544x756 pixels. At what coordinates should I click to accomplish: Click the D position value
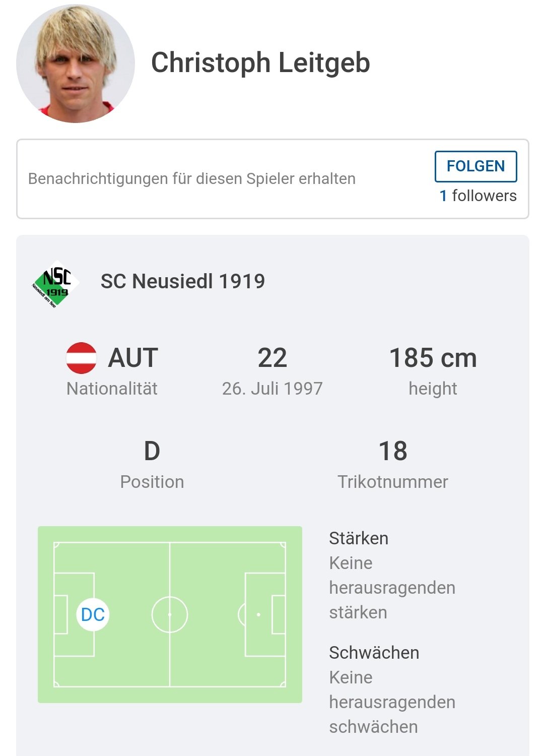click(x=152, y=451)
